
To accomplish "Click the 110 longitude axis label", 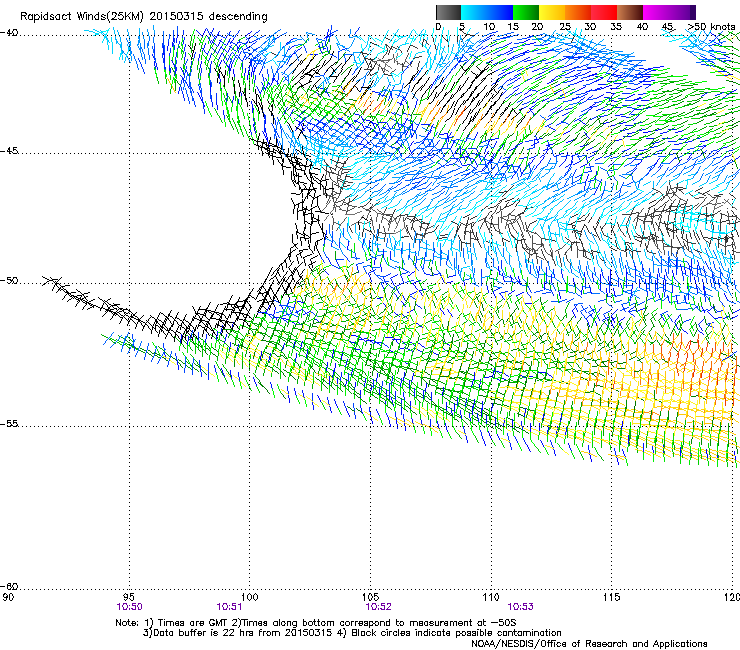I will (x=491, y=598).
